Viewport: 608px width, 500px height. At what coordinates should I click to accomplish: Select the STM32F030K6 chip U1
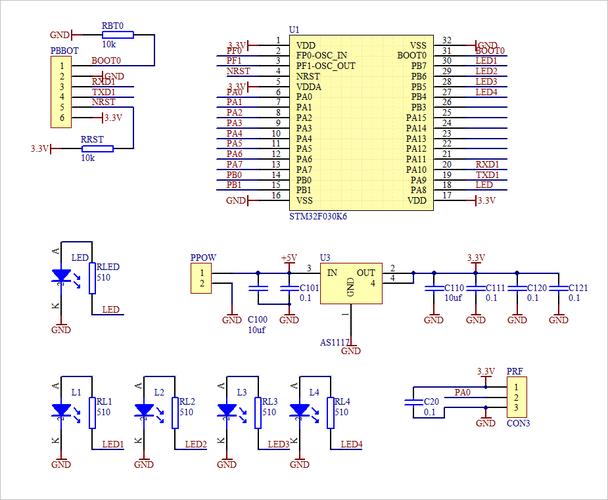pos(362,122)
